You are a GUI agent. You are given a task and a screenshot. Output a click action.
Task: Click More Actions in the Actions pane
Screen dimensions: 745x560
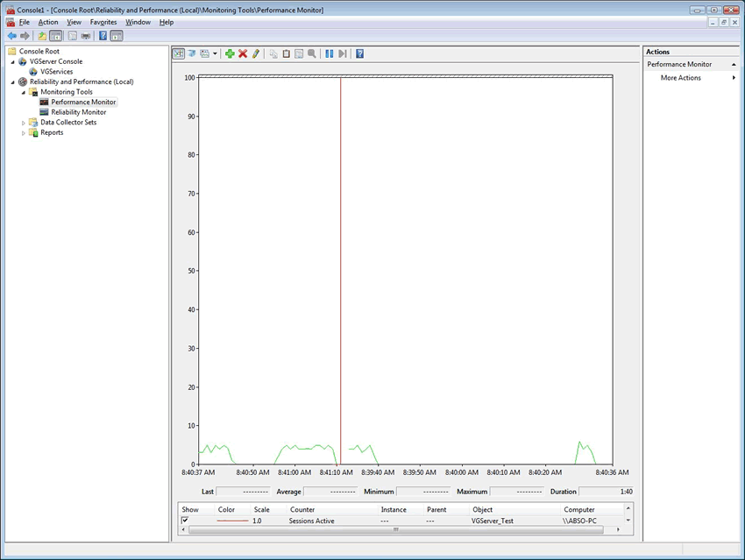(x=681, y=78)
